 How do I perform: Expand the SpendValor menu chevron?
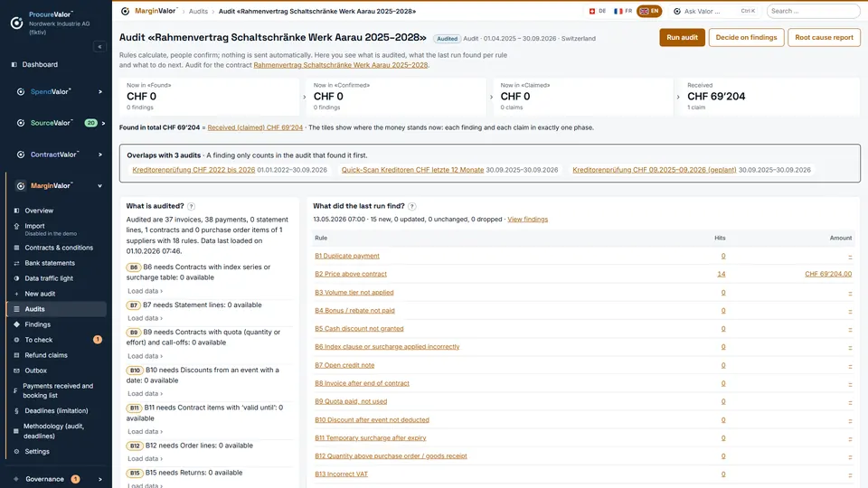click(x=100, y=92)
